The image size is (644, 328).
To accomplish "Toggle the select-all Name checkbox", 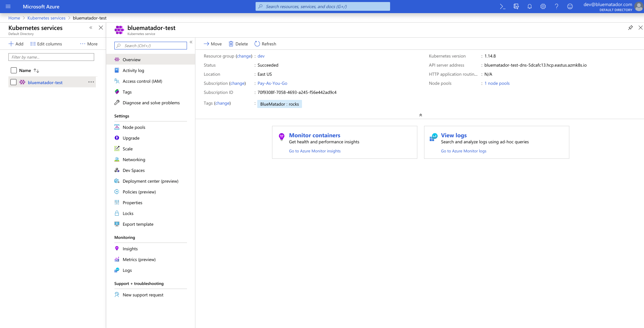I will [x=14, y=70].
